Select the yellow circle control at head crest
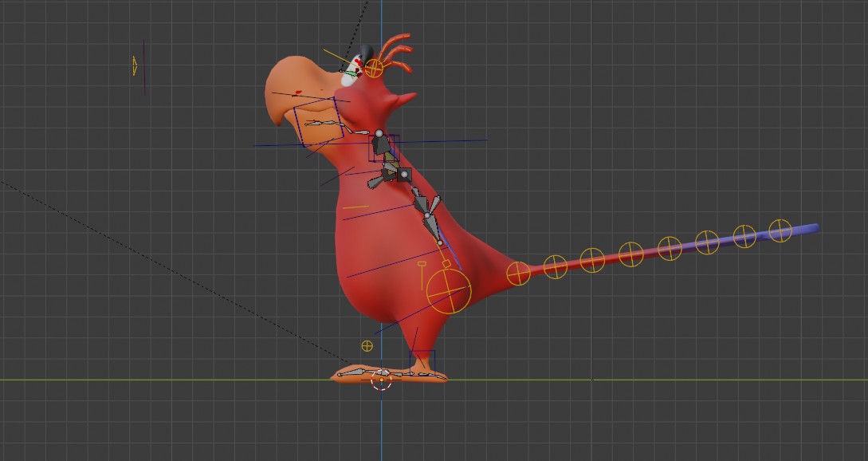 tap(374, 68)
